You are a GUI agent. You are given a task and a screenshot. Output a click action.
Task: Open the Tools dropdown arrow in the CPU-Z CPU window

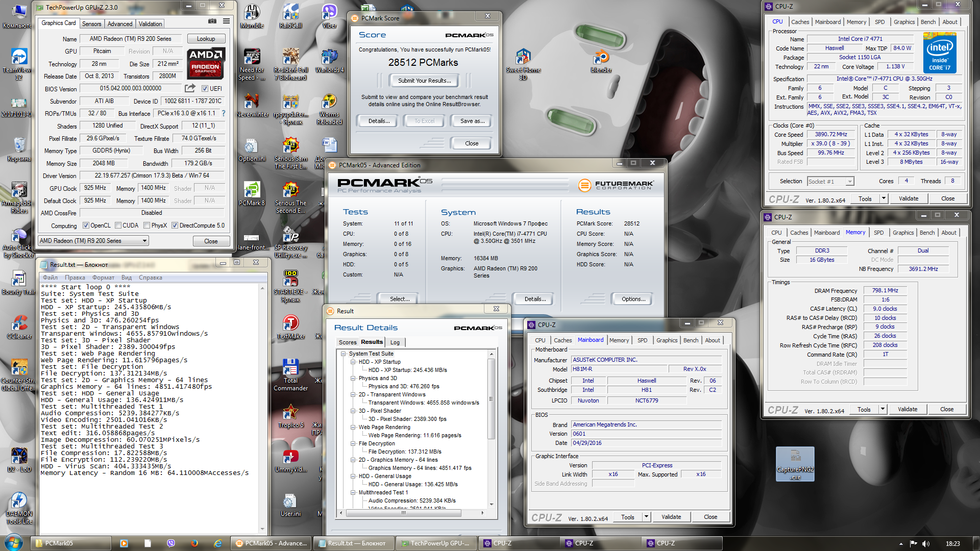(x=884, y=198)
